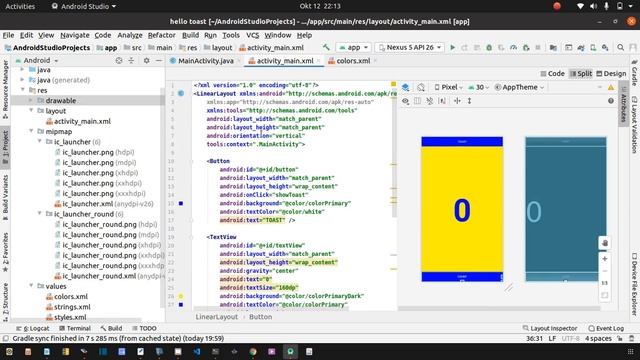
Task: Open AVD Manager device icon in toolbar
Action: [x=593, y=48]
